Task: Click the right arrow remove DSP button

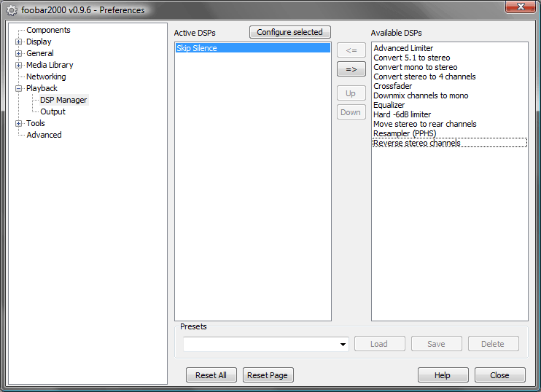Action: [x=351, y=69]
